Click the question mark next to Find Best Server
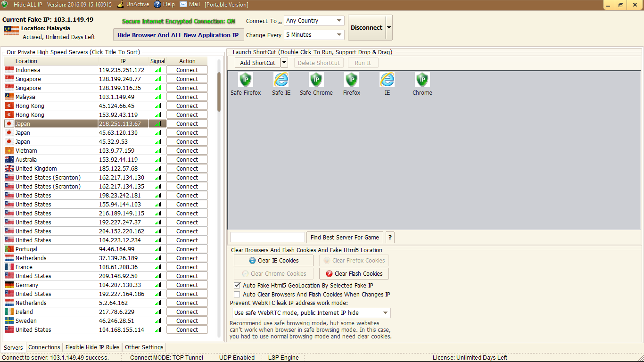 (390, 237)
